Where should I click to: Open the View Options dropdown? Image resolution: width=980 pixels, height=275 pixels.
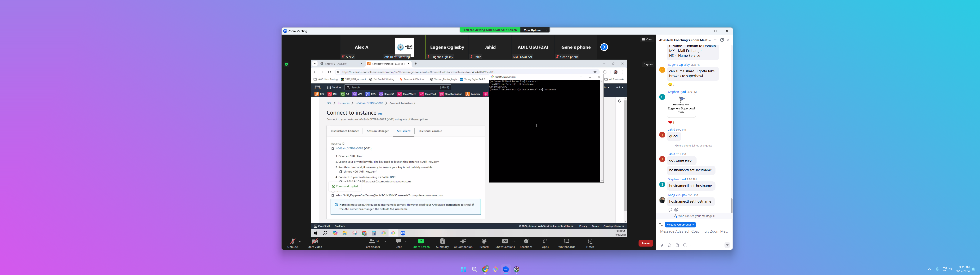point(535,30)
